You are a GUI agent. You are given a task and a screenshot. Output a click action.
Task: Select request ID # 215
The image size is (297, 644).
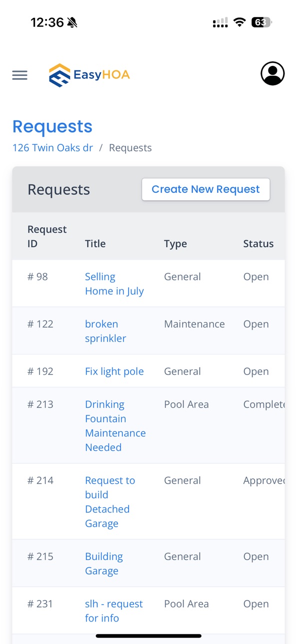pos(40,556)
